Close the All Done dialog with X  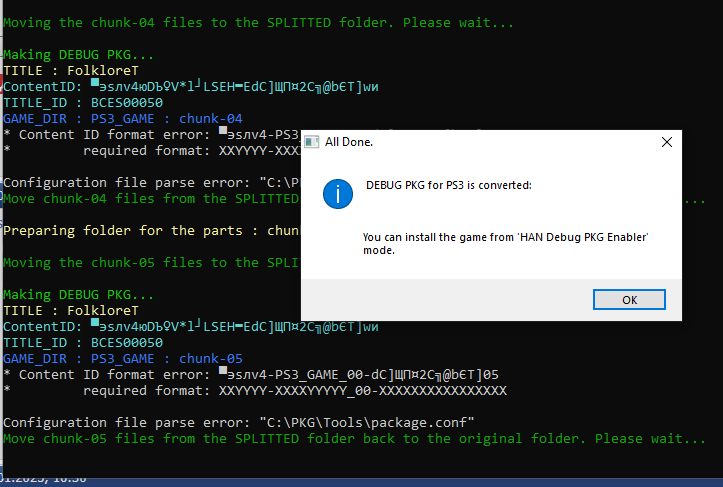point(666,142)
